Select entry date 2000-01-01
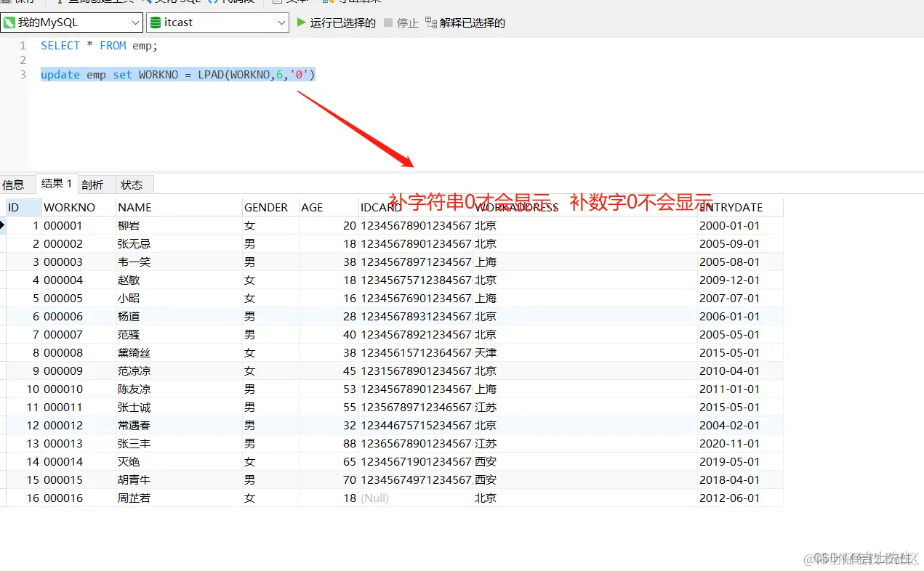 pyautogui.click(x=740, y=225)
